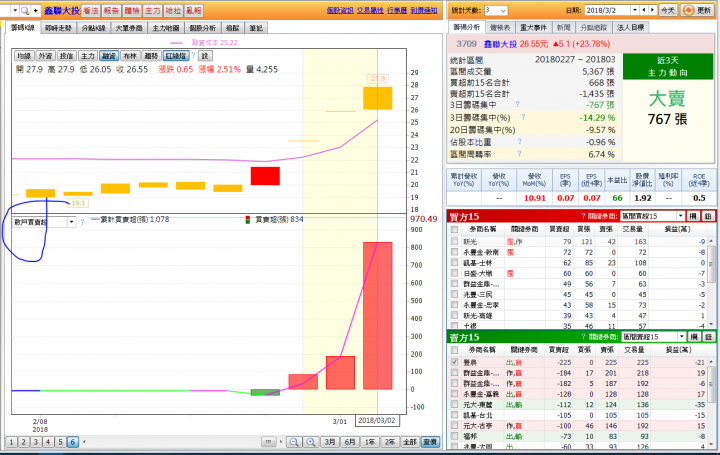Open 賣方15 關鍵券商 dropdown
Screen dimensions: 720x455
click(681, 337)
